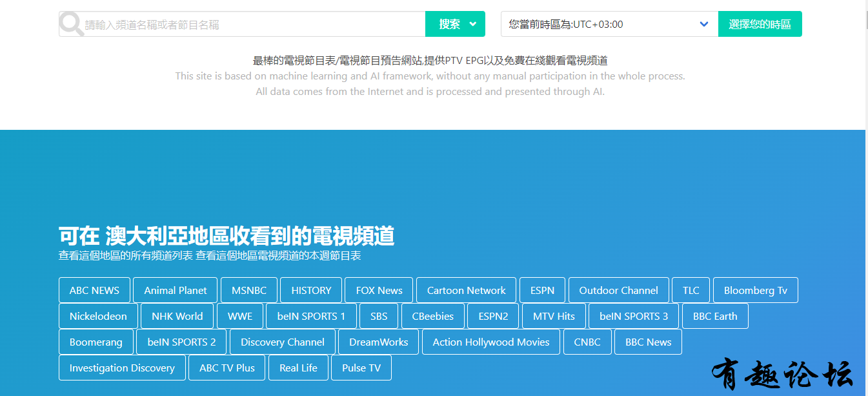Open the NHK World channel
868x396 pixels.
point(177,316)
